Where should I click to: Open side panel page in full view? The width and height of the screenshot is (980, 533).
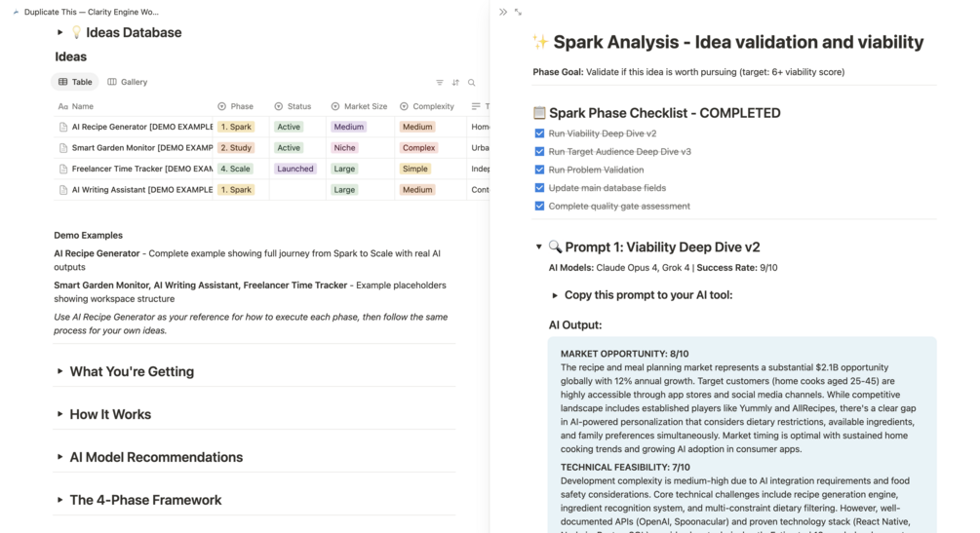[x=518, y=12]
